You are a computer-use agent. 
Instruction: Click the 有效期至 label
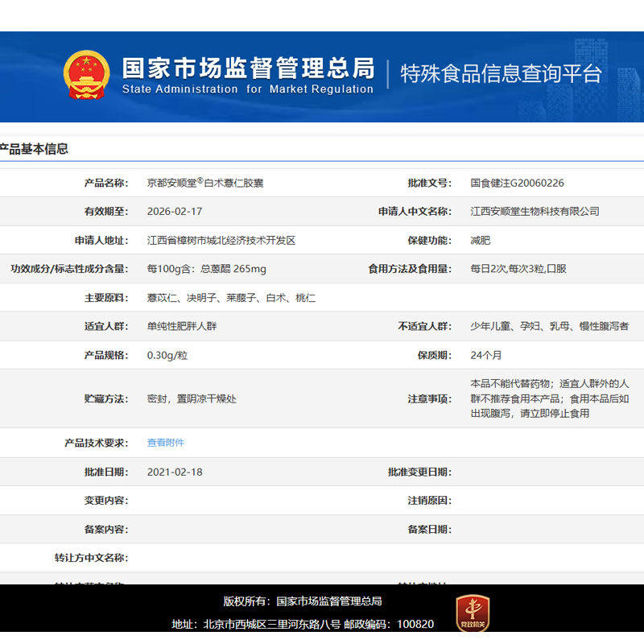106,212
